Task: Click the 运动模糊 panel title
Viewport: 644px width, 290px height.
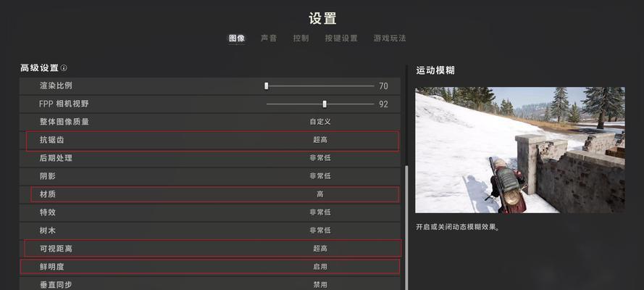Action: (x=435, y=70)
